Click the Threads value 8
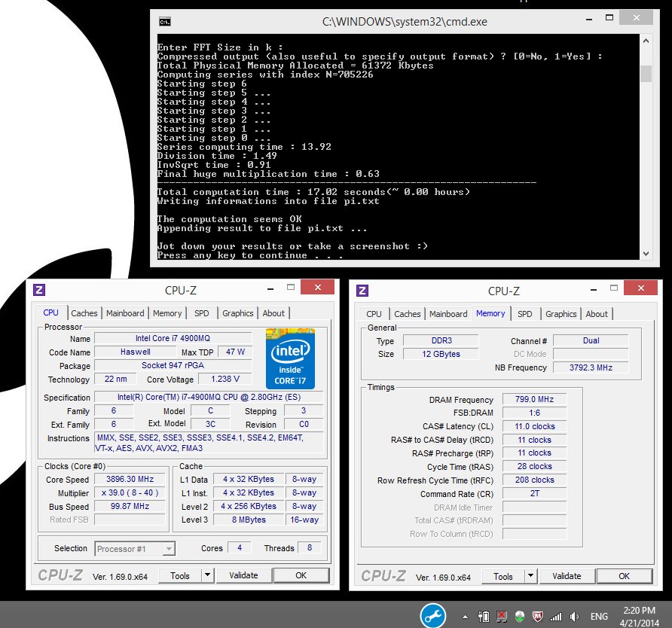The width and height of the screenshot is (672, 628). 310,547
